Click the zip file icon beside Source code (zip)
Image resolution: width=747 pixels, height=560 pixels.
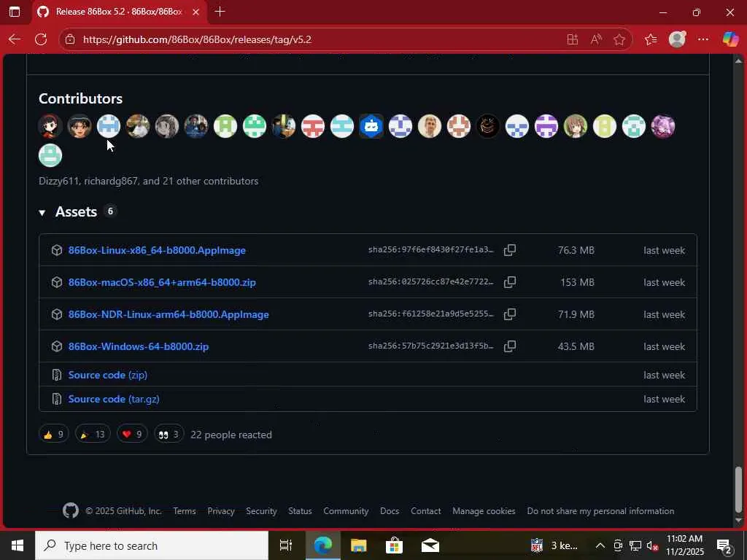click(x=57, y=375)
